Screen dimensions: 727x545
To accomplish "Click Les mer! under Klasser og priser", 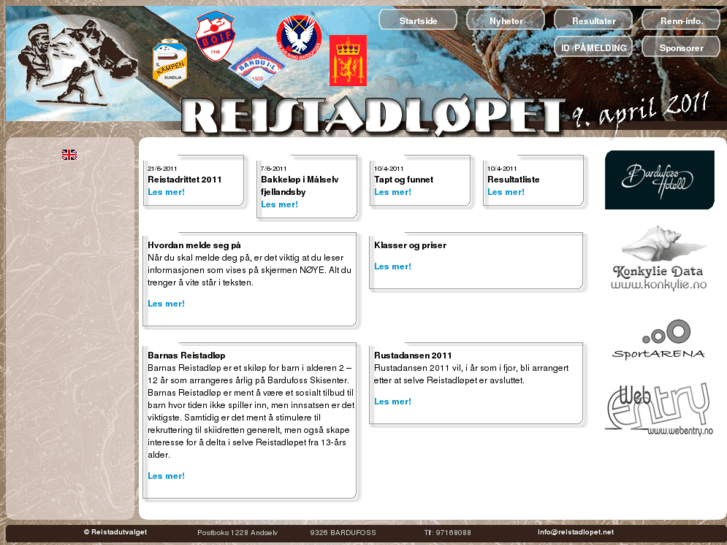I will coord(393,267).
